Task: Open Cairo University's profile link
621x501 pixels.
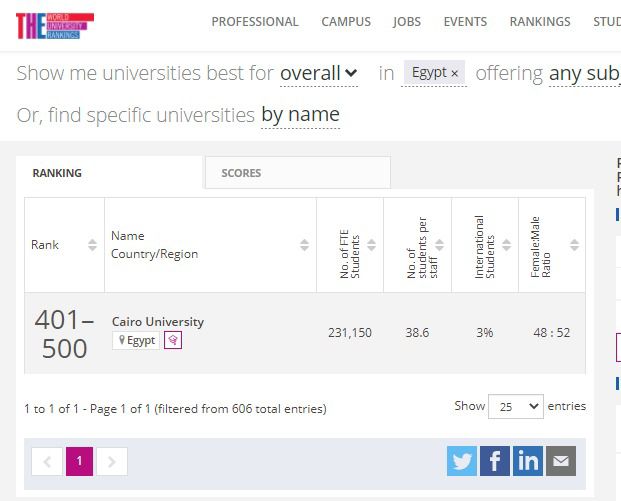Action: coord(158,322)
